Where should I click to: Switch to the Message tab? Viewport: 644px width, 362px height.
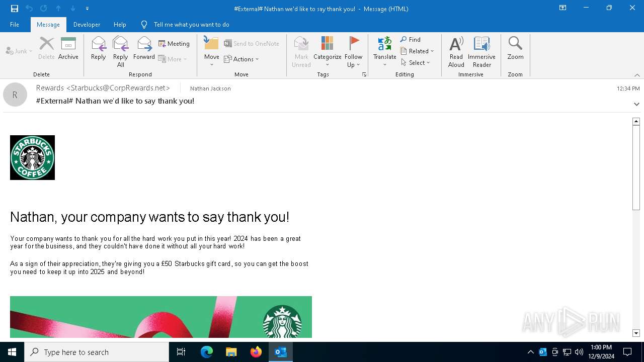pos(48,25)
